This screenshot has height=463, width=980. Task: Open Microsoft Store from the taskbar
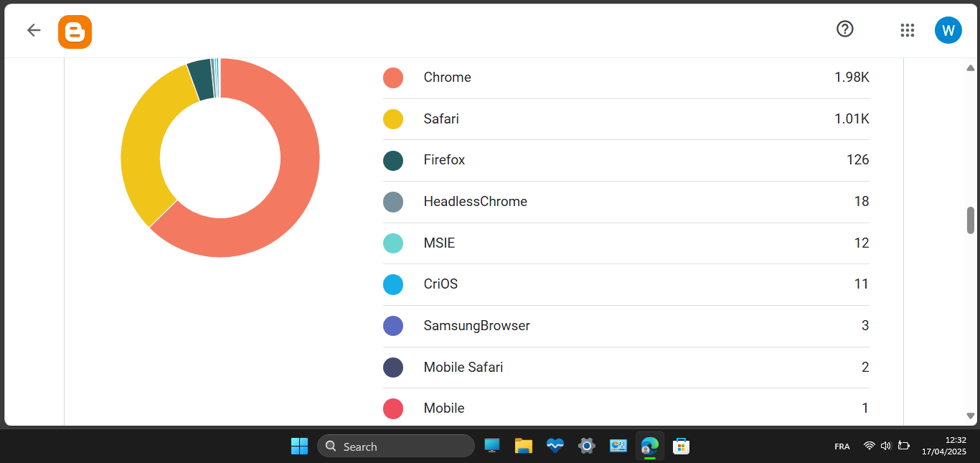[x=681, y=446]
